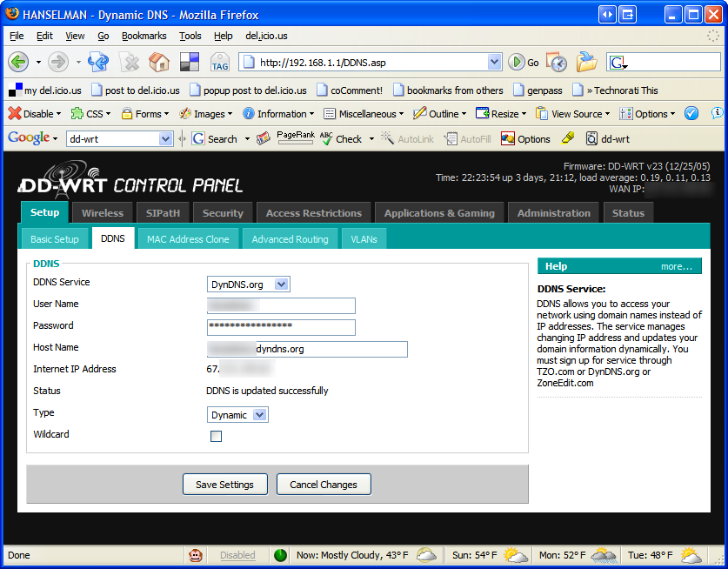Screen dimensions: 728x569
Task: Open the bookmarks folder icon
Action: tap(586, 62)
